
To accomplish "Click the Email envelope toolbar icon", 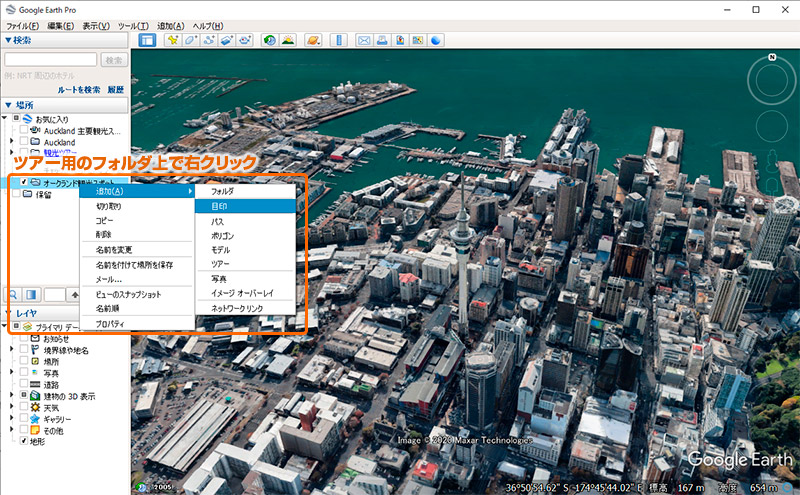I will click(x=364, y=40).
